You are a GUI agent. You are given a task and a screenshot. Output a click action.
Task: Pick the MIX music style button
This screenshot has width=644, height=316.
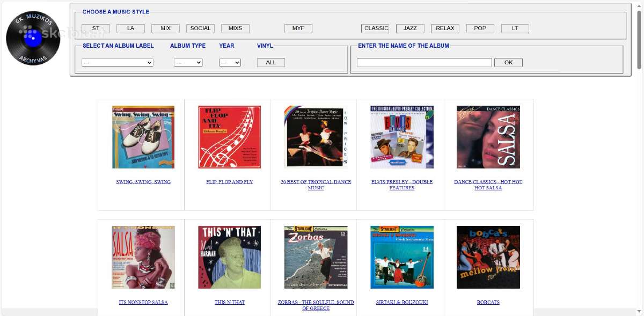tap(165, 28)
